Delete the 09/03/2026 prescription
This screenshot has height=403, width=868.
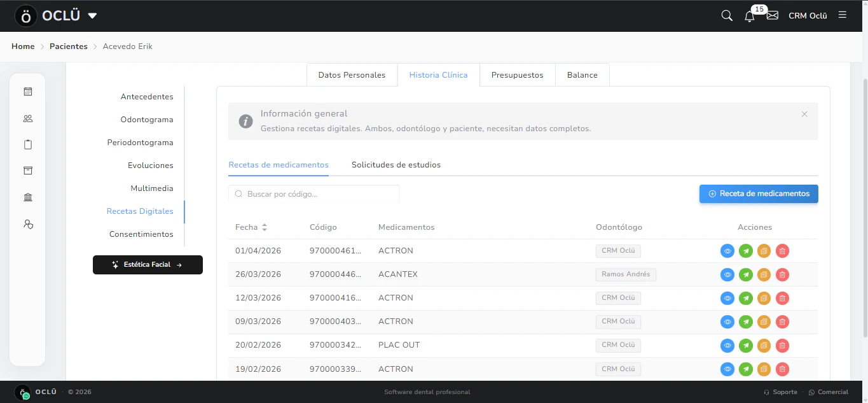point(783,322)
